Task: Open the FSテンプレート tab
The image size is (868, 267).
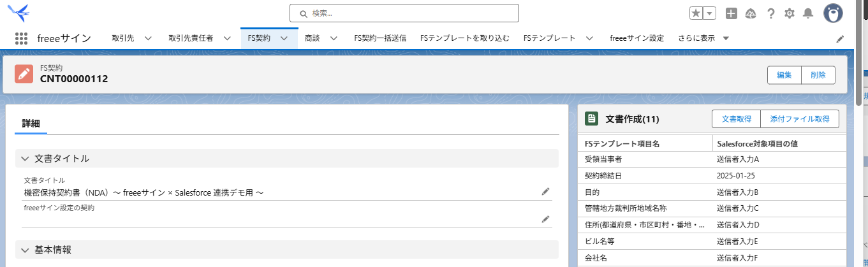Action: point(549,38)
